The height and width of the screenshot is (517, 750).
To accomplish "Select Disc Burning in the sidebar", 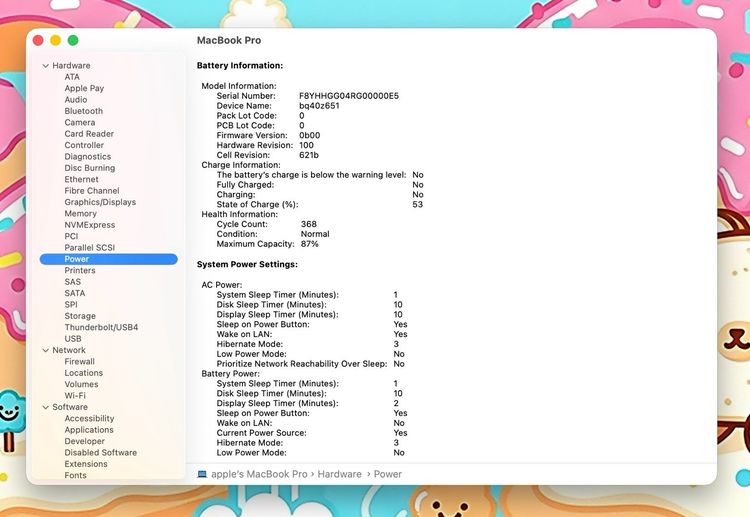I will pyautogui.click(x=90, y=168).
